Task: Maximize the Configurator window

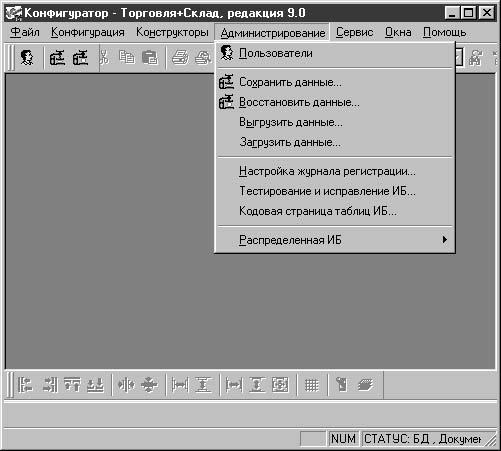Action: (469, 13)
